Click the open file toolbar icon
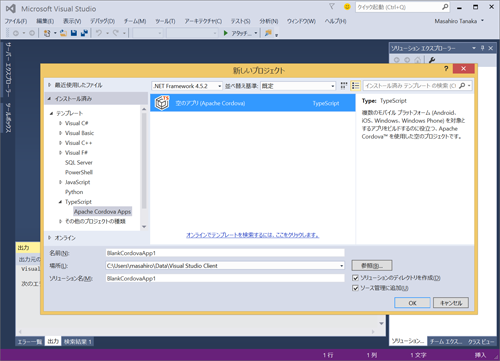This screenshot has width=500, height=361. click(63, 33)
